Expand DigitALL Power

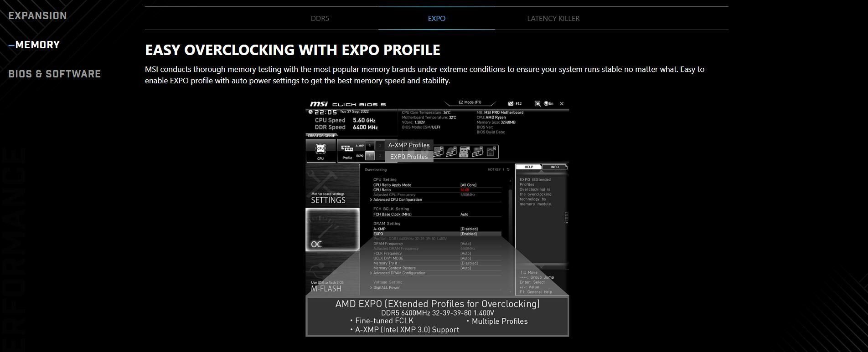[387, 288]
